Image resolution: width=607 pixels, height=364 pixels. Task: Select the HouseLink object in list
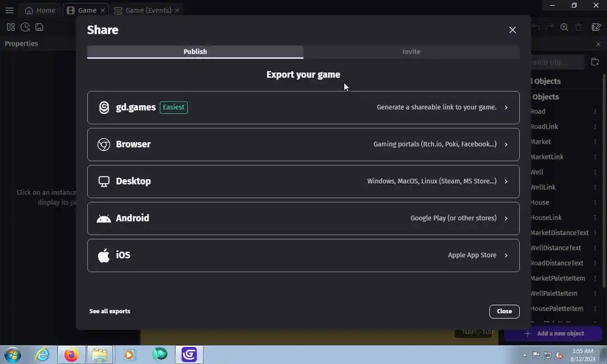click(546, 218)
